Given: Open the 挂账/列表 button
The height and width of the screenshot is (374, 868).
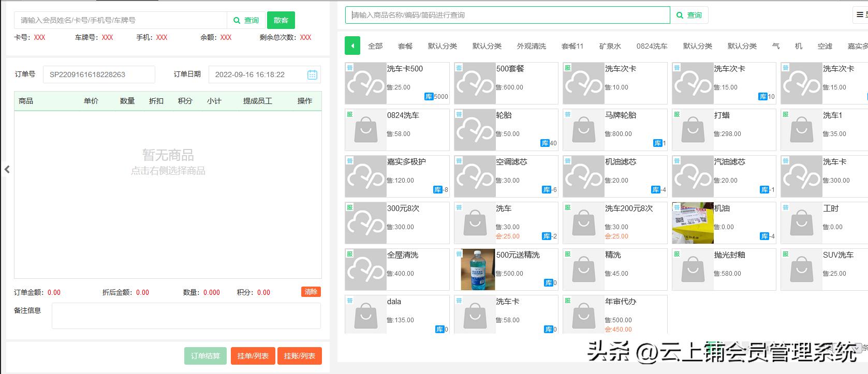Looking at the screenshot, I should 300,356.
